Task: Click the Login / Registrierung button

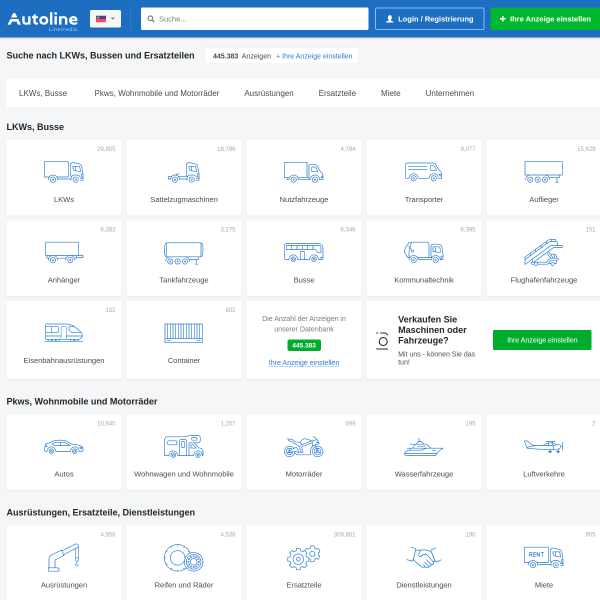Action: pos(429,19)
